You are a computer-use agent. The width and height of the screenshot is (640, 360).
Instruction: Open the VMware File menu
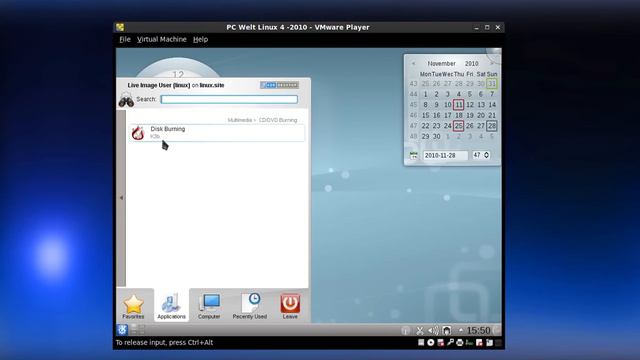(125, 39)
